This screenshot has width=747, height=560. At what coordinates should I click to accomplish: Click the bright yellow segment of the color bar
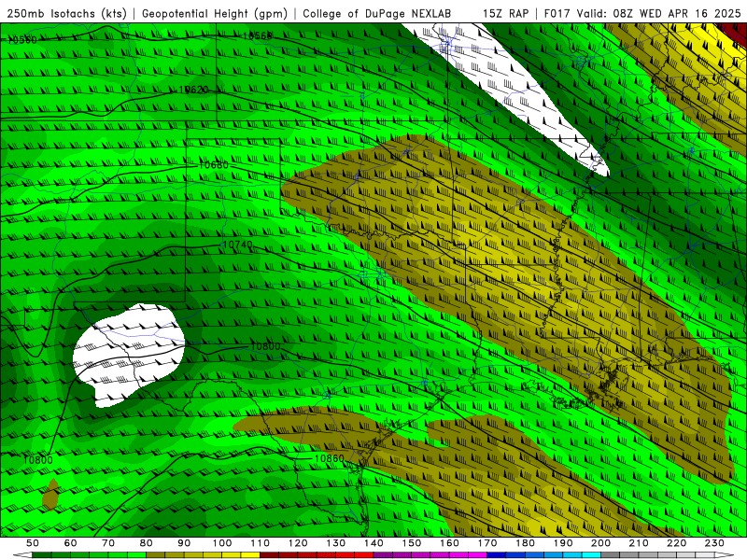[x=250, y=555]
